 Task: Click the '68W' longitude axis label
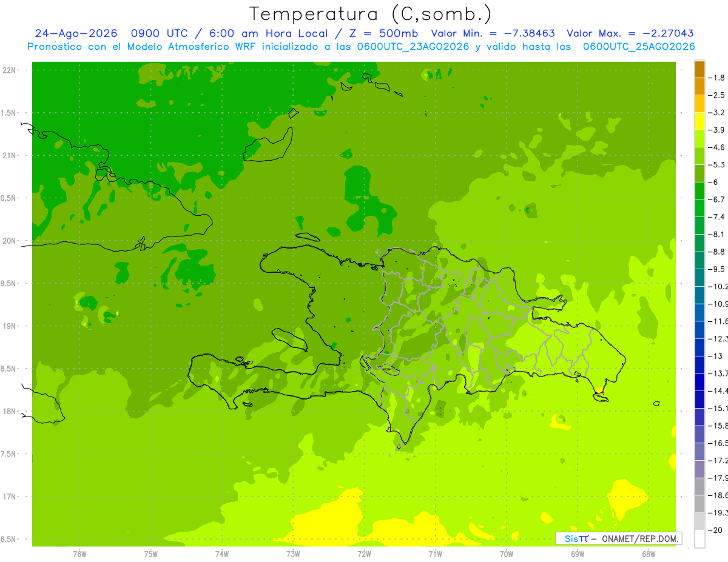click(649, 555)
